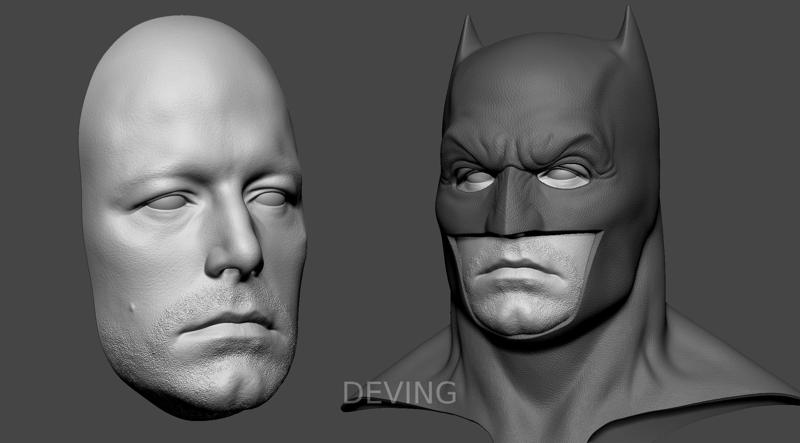Screen dimensions: 800x443
Task: Select the Batman cowl bust model
Action: point(570,225)
